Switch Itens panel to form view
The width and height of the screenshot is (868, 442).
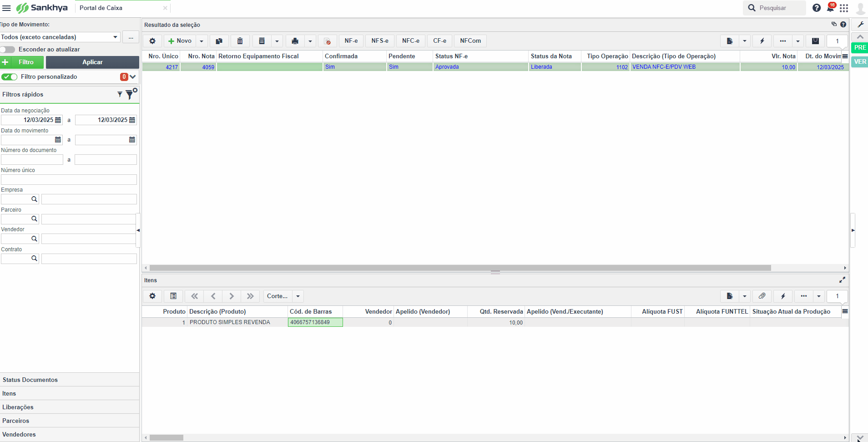(x=173, y=296)
